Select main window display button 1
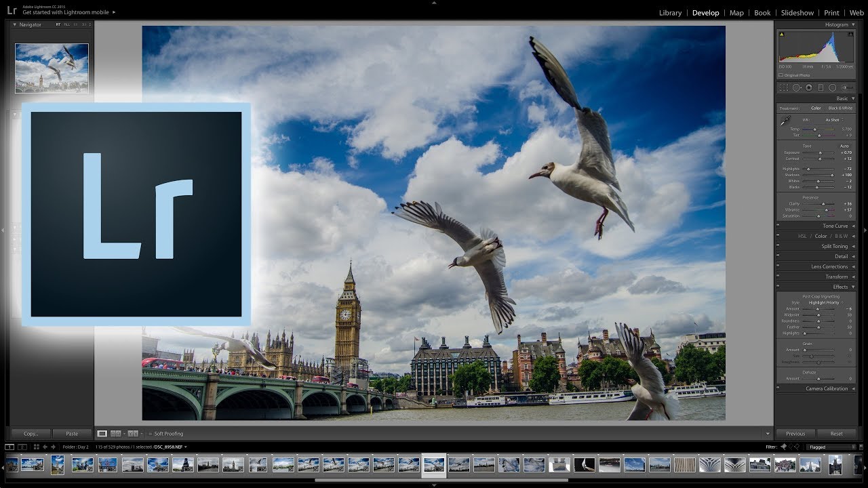The width and height of the screenshot is (868, 488). (x=9, y=447)
